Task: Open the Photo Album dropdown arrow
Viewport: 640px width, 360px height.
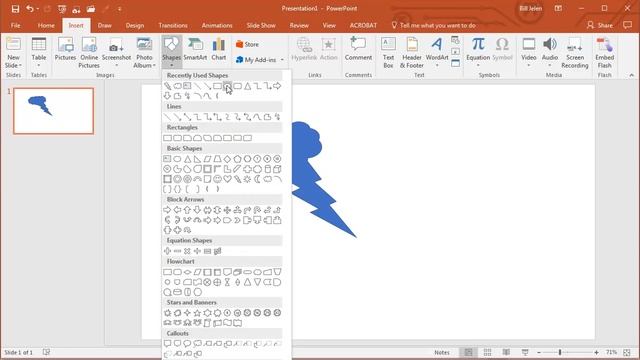Action: 154,65
